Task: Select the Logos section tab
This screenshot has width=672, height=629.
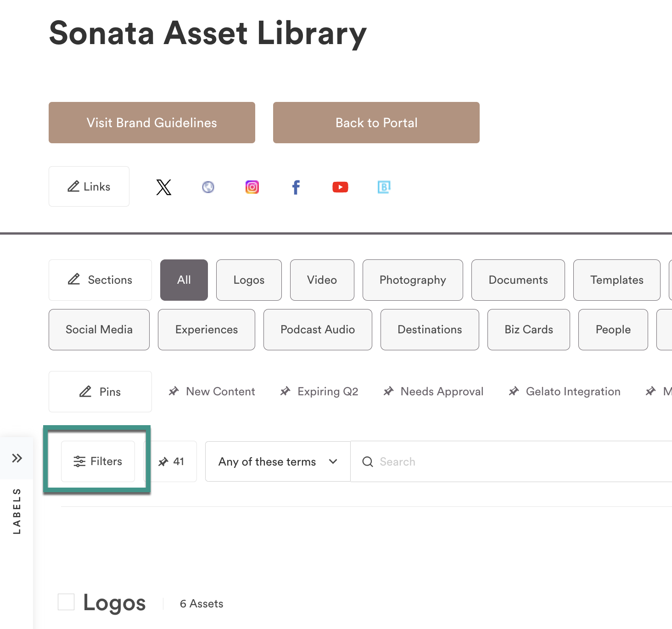Action: point(249,280)
